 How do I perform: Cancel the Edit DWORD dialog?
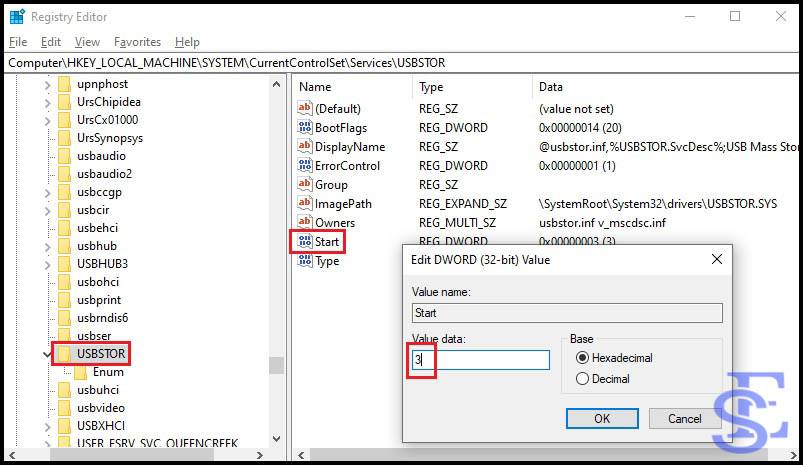(685, 418)
